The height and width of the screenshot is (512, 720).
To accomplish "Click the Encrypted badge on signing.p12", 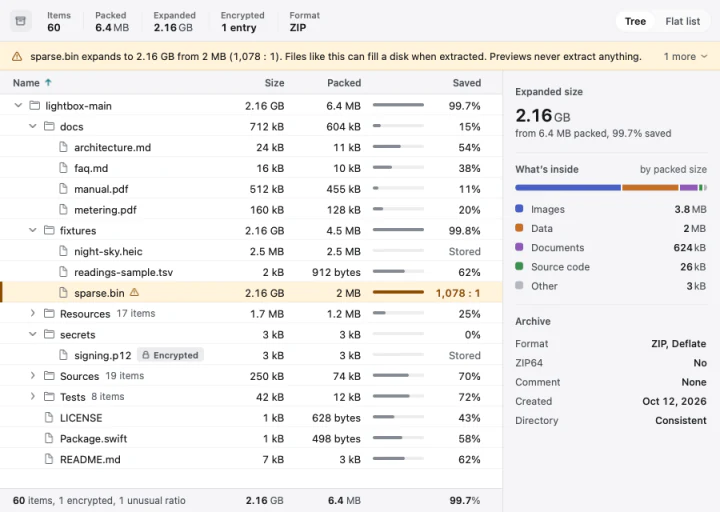I will (x=170, y=355).
